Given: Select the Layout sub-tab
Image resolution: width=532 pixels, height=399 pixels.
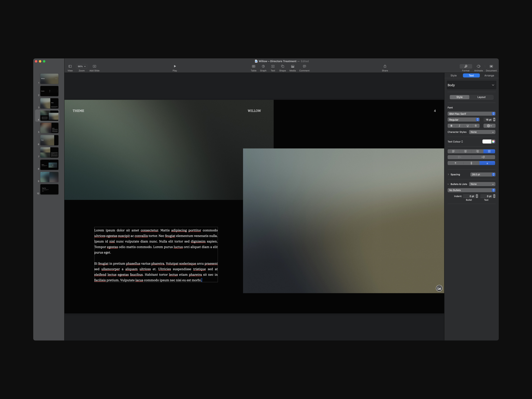Looking at the screenshot, I should [481, 97].
